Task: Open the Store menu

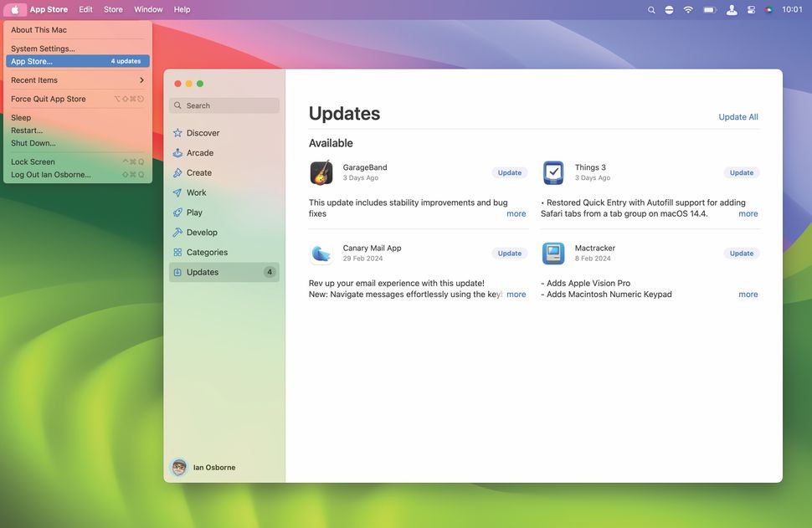Action: [x=113, y=9]
